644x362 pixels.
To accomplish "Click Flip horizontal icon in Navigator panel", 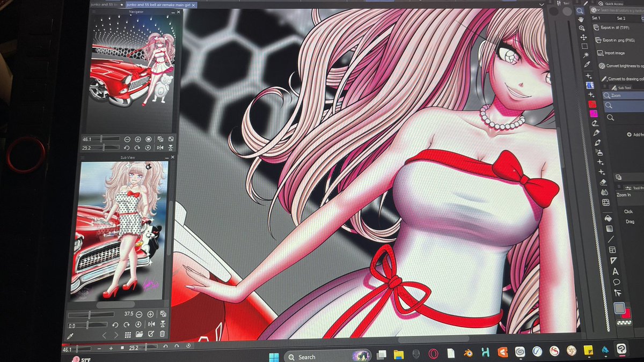I will 160,148.
